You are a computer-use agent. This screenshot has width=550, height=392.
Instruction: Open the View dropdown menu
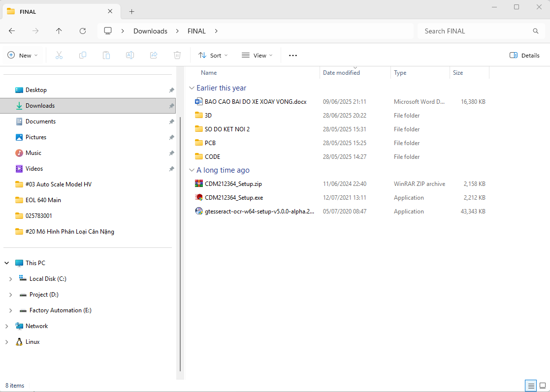[257, 56]
